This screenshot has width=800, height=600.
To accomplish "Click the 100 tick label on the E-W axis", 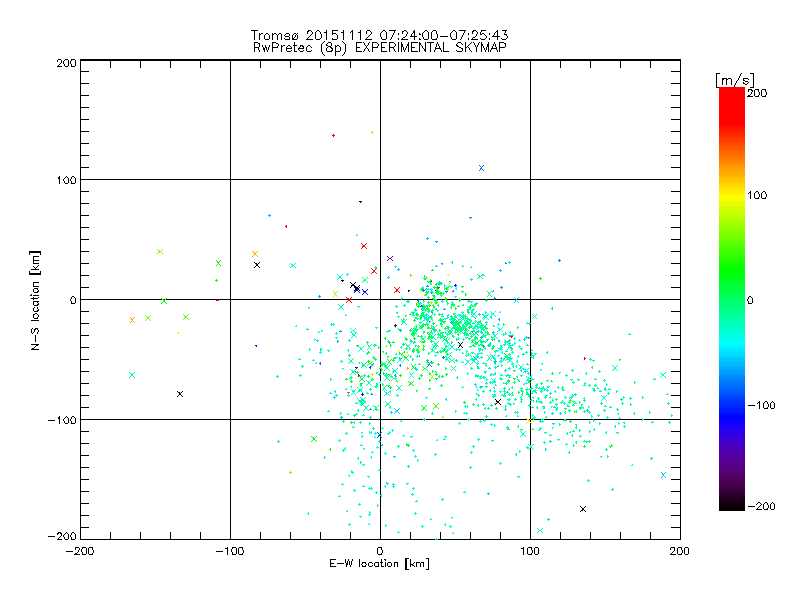I will (530, 551).
